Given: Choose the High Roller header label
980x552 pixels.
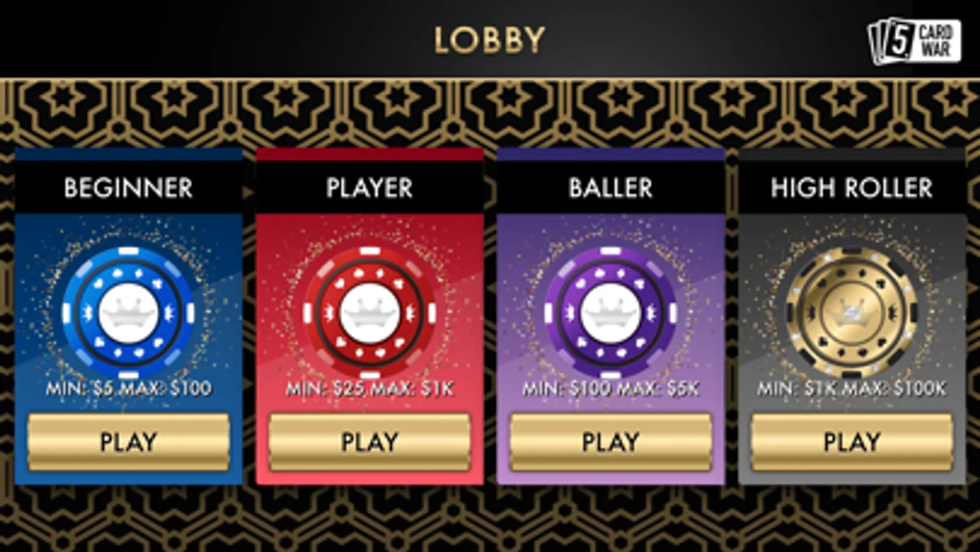Looking at the screenshot, I should pyautogui.click(x=851, y=188).
